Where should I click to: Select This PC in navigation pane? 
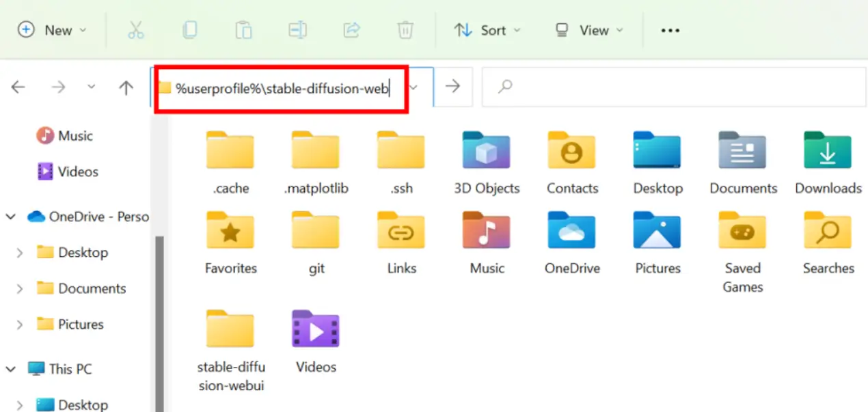click(59, 369)
